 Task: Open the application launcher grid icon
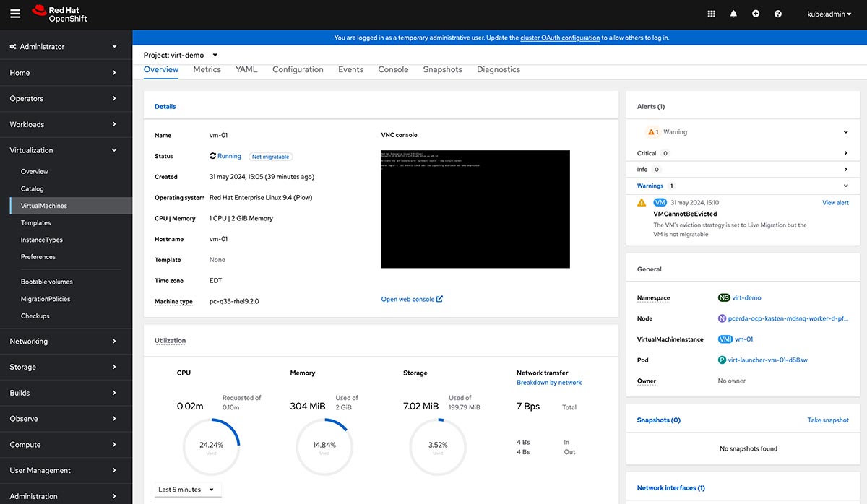click(711, 14)
